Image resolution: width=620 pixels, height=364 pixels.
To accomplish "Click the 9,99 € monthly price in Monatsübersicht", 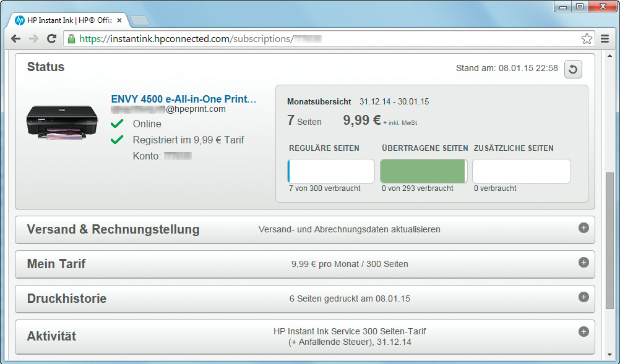I will click(x=362, y=120).
